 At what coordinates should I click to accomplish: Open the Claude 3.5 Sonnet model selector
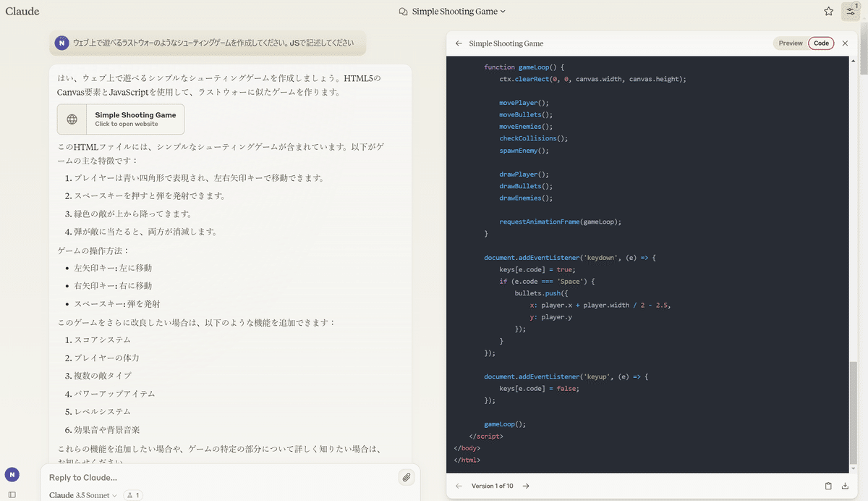click(x=83, y=495)
